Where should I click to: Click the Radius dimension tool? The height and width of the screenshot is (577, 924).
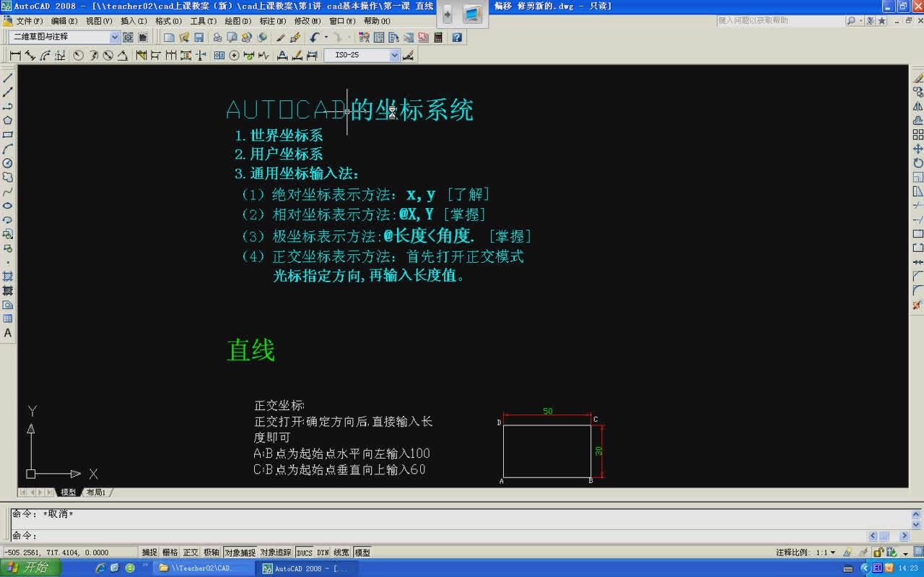coord(78,56)
